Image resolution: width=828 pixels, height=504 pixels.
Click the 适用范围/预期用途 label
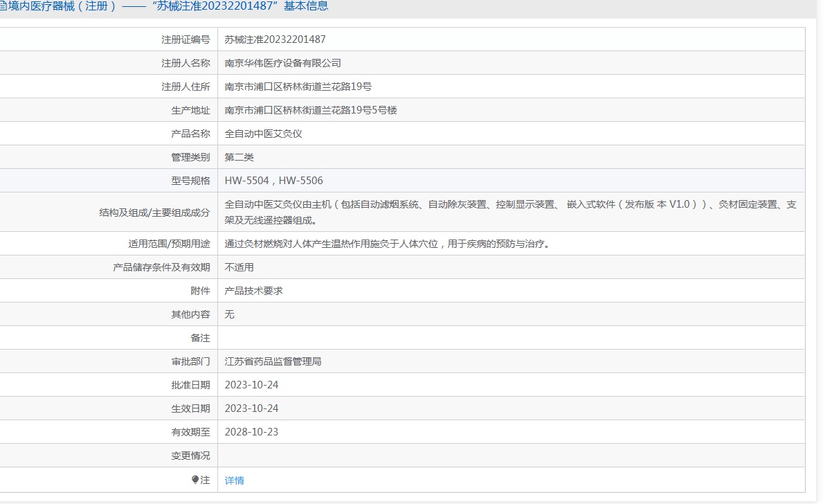(169, 244)
